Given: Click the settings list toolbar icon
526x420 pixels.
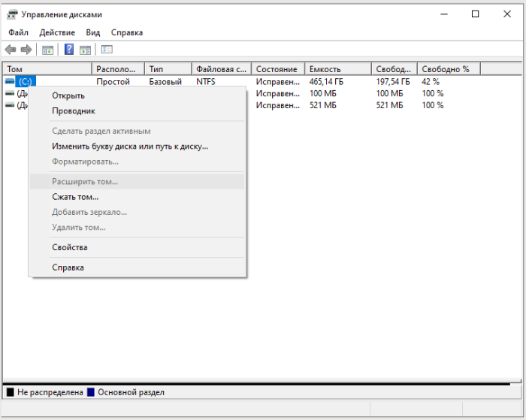Looking at the screenshot, I should coord(107,50).
